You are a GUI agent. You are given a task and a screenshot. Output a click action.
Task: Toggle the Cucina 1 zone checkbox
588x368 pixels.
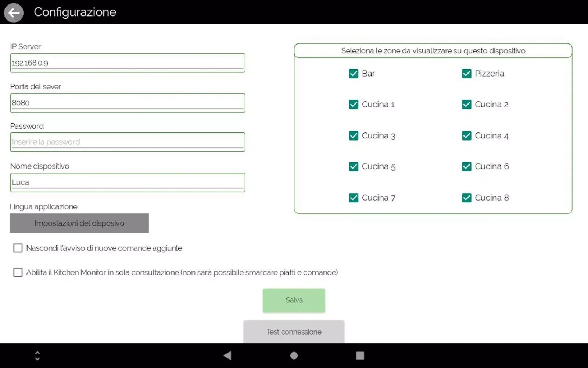click(354, 105)
